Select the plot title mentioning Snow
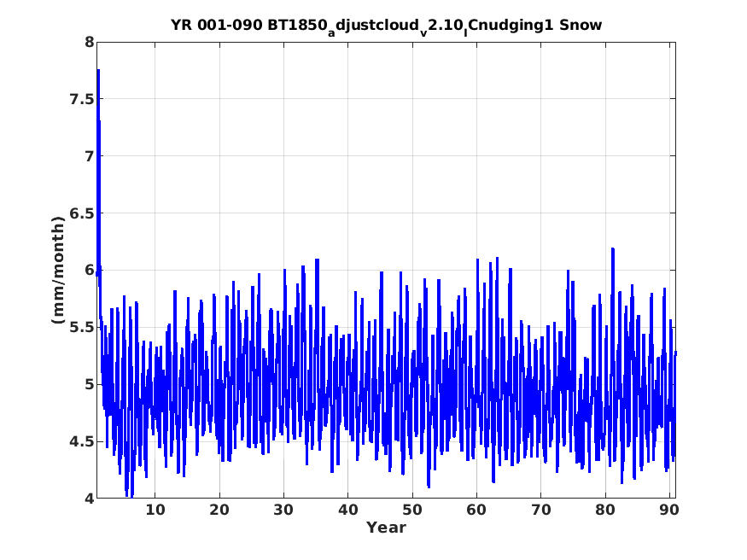Viewport: 747px width, 560px height. click(x=387, y=26)
